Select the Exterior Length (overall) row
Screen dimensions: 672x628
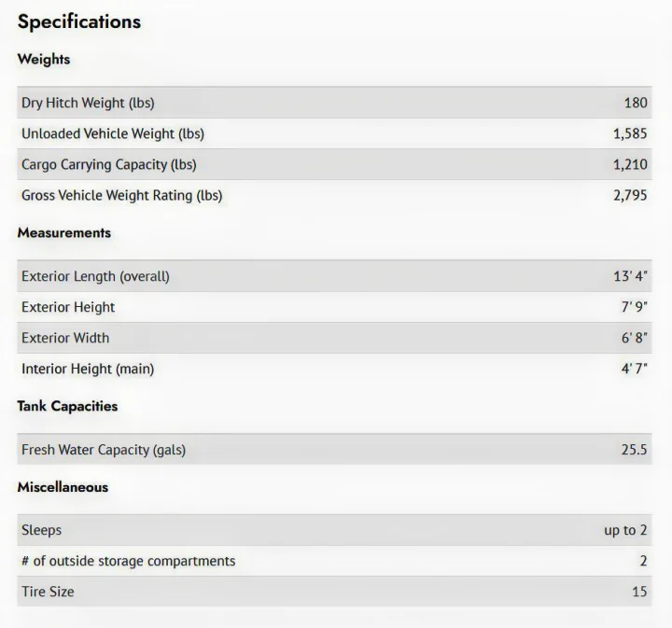[334, 276]
